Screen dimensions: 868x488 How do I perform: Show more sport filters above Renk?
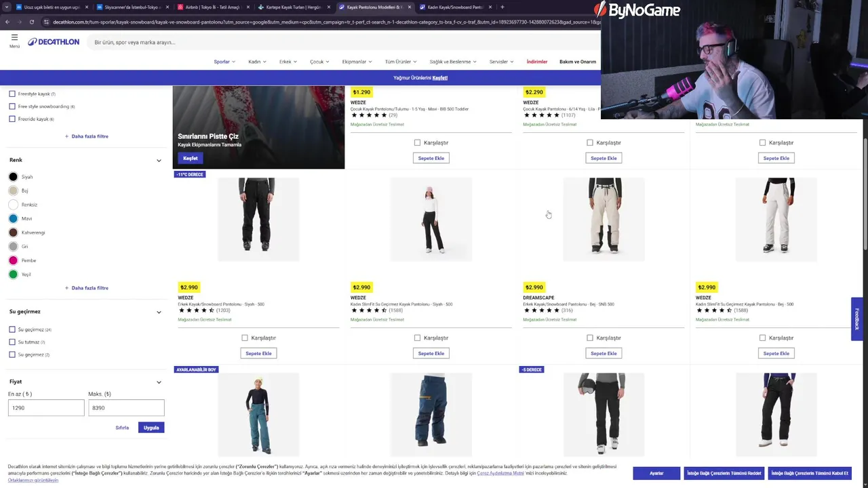[x=87, y=136]
